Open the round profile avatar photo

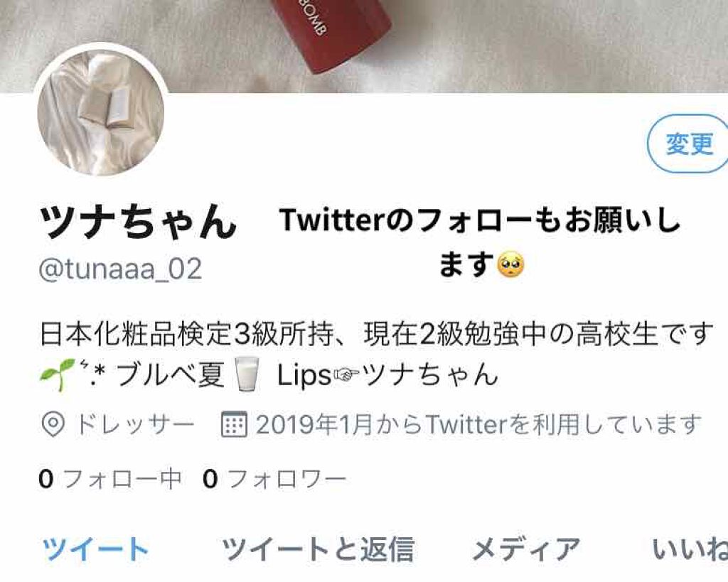(x=101, y=112)
